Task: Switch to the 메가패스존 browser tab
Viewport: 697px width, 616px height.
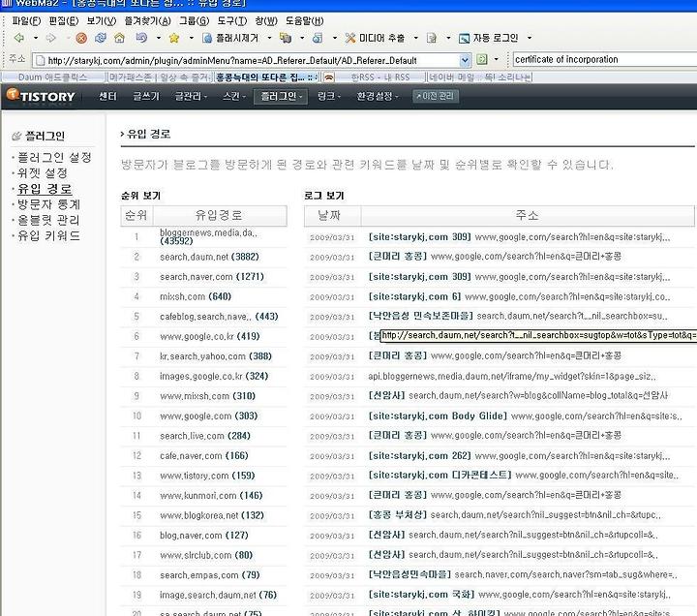Action: (160, 77)
